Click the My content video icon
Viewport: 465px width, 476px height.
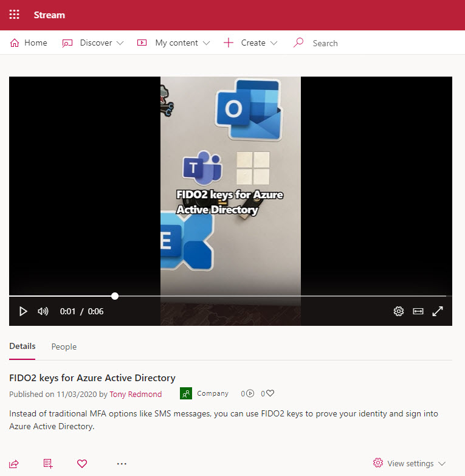(142, 43)
